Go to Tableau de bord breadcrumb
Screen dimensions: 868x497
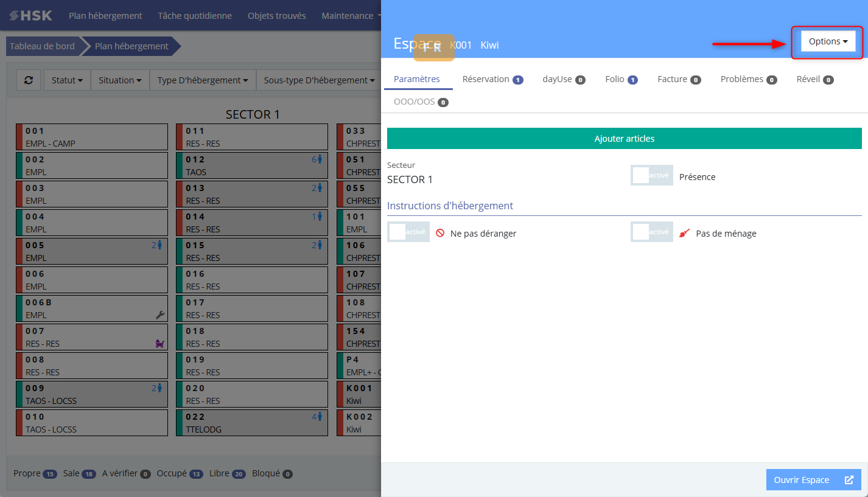tap(42, 46)
